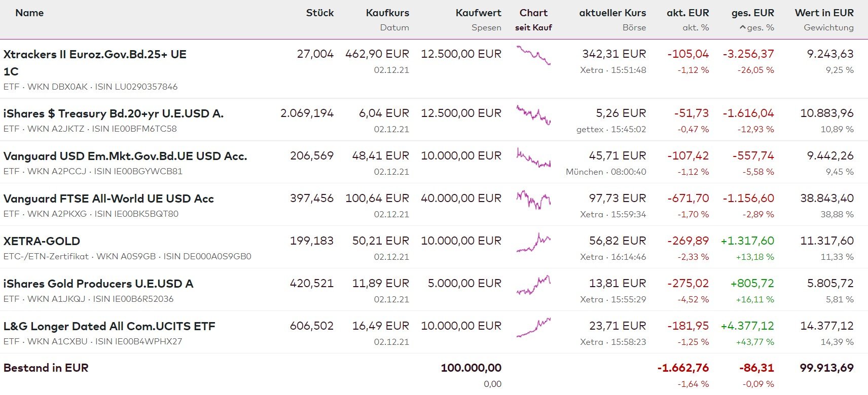This screenshot has height=395, width=868.
Task: Click the iShares Gold Producers U.E.USD A name
Action: click(98, 284)
